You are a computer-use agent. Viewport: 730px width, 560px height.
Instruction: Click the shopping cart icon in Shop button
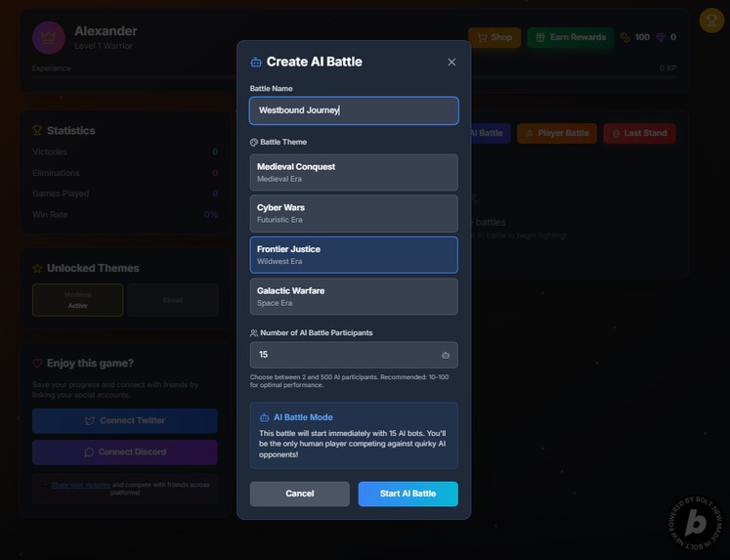click(483, 37)
